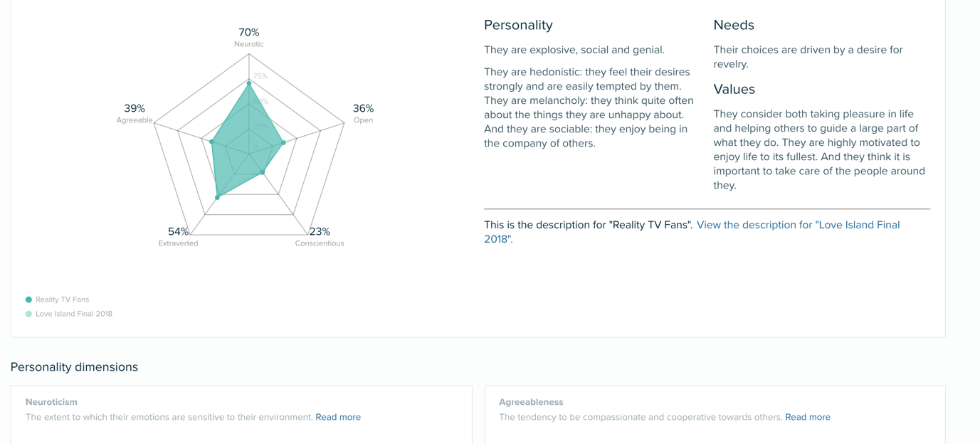980x444 pixels.
Task: Click the Reality TV Fans legend dot
Action: (x=28, y=300)
